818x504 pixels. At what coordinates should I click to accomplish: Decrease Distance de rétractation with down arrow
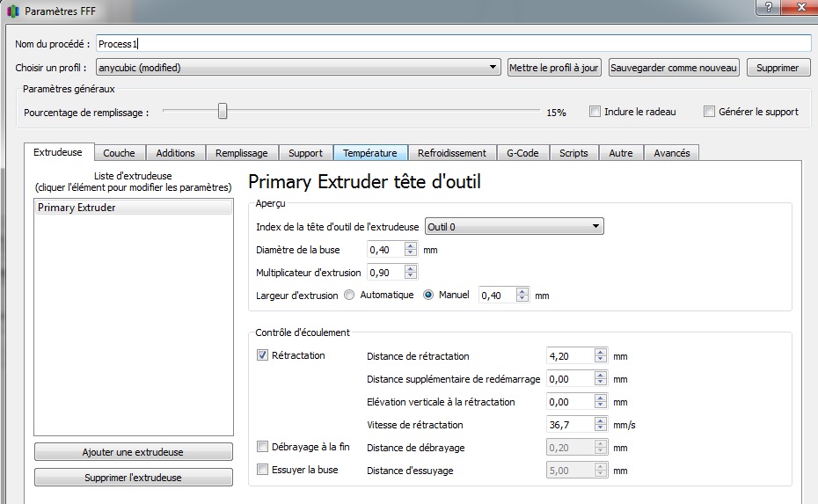601,360
